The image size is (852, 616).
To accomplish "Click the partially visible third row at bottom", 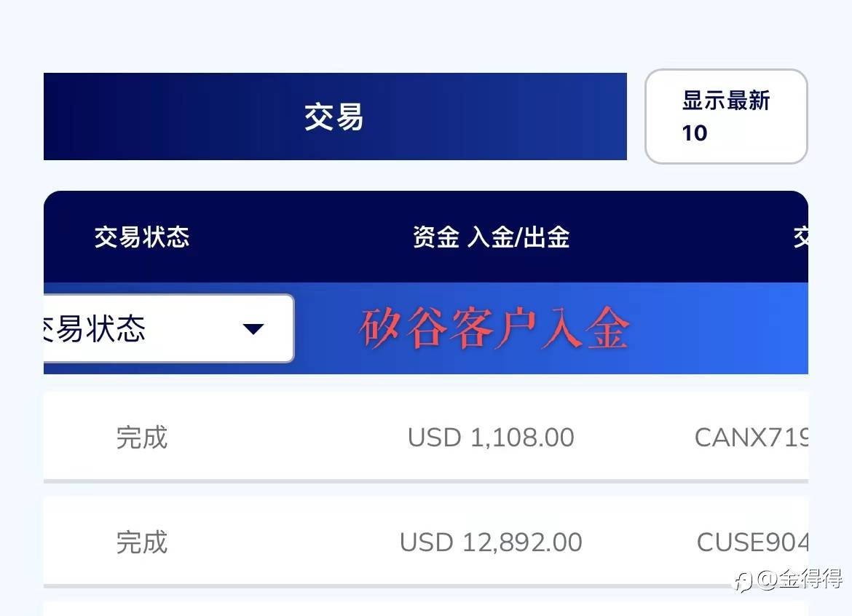I will point(426,609).
